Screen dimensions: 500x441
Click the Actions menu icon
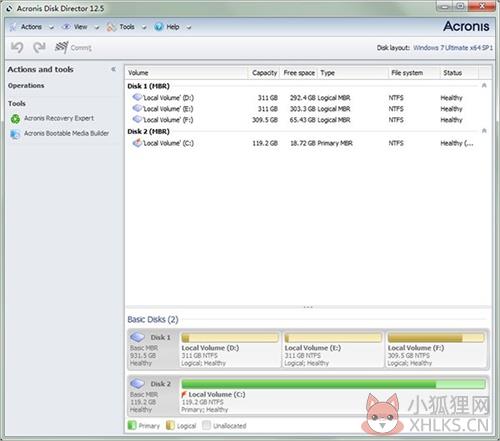tap(13, 27)
